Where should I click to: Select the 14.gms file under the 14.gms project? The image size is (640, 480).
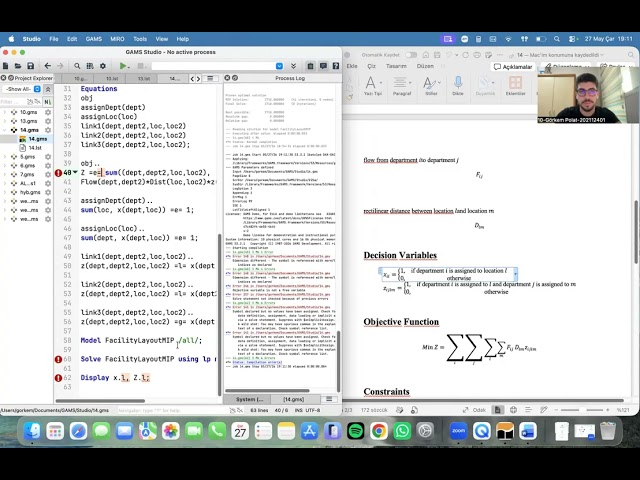37,139
